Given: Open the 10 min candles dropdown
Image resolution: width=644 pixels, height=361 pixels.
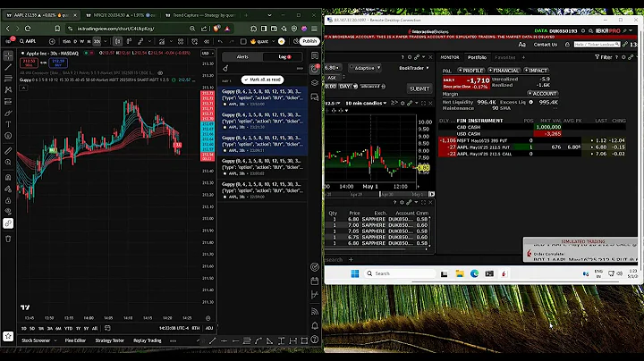Looking at the screenshot, I should pos(366,103).
